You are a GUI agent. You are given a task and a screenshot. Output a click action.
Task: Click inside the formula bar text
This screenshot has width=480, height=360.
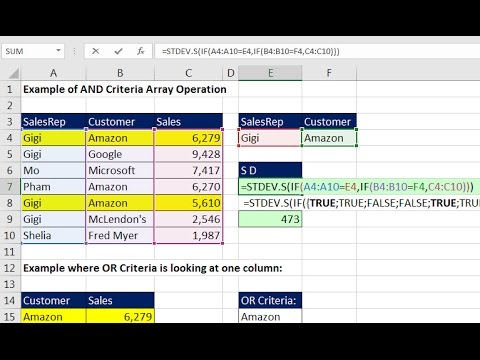250,51
